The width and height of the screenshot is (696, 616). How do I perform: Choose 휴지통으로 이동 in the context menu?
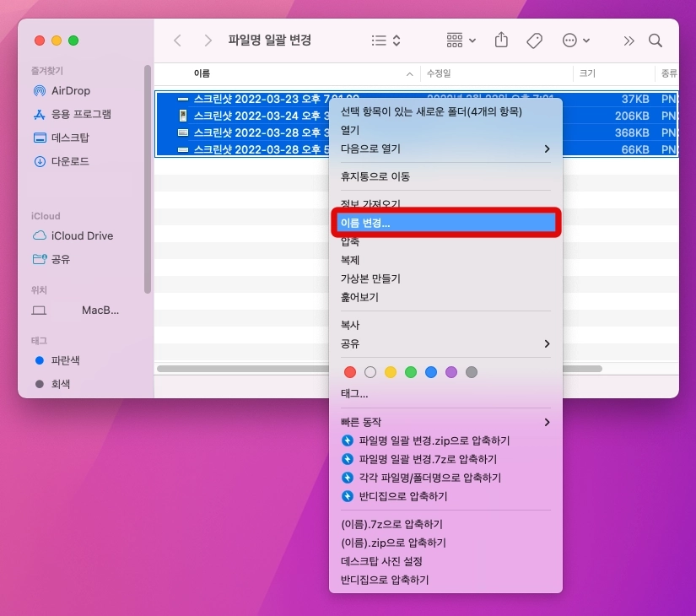[445, 176]
